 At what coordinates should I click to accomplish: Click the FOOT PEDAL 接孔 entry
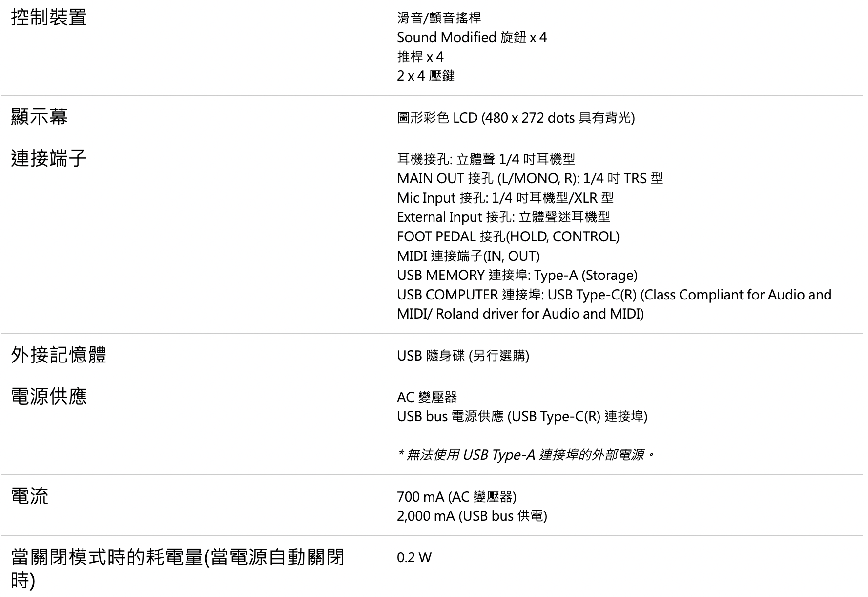tap(508, 236)
